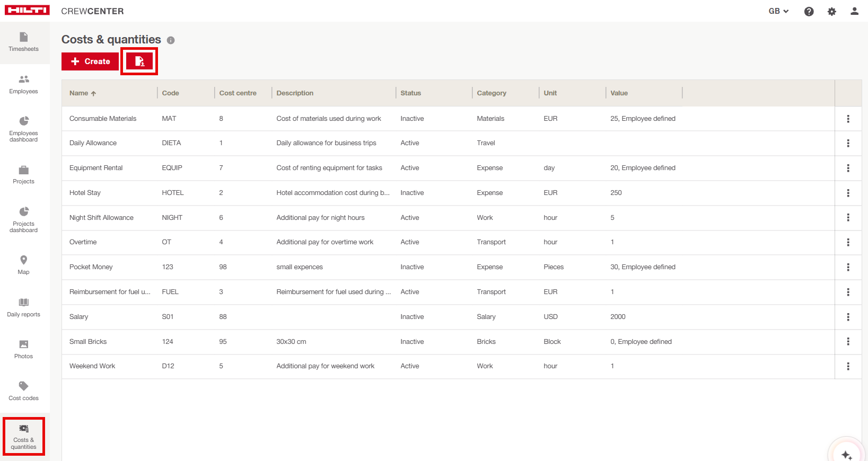This screenshot has height=461, width=868.
Task: Select the Hotel Stay name cell
Action: 85,193
